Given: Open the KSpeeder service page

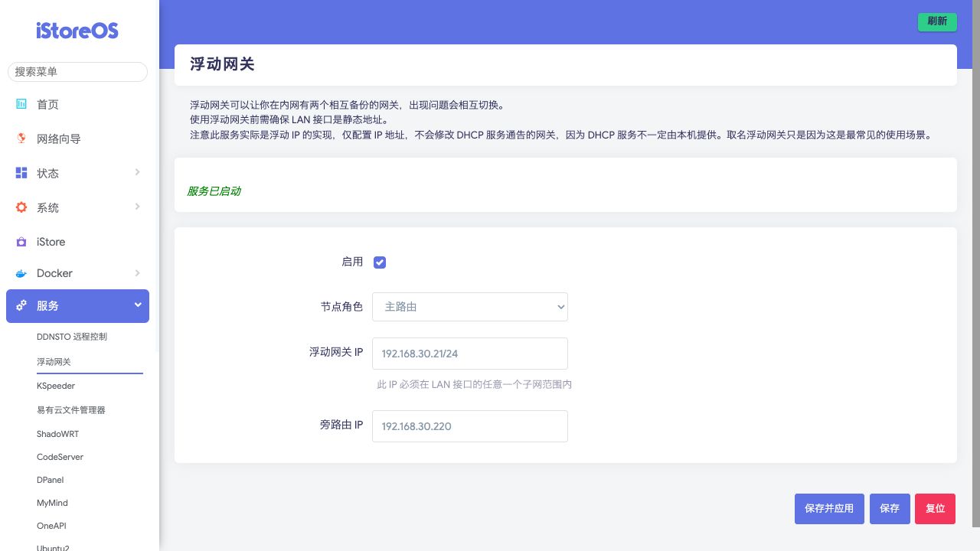Looking at the screenshot, I should click(x=56, y=386).
